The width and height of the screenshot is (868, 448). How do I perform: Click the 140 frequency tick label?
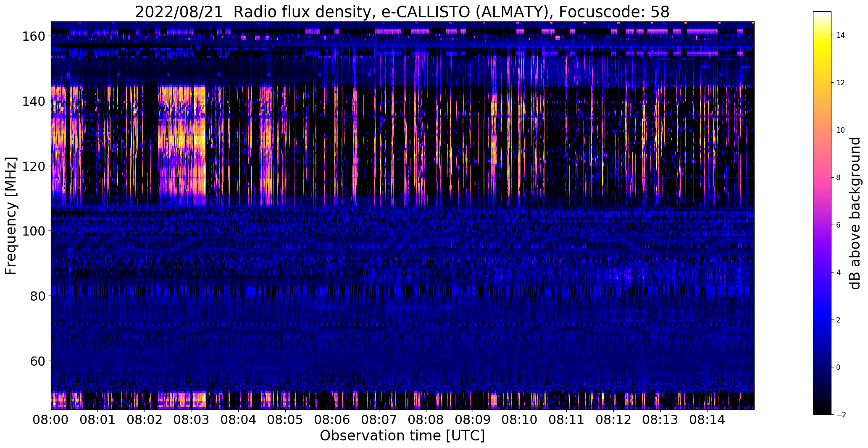pos(33,101)
